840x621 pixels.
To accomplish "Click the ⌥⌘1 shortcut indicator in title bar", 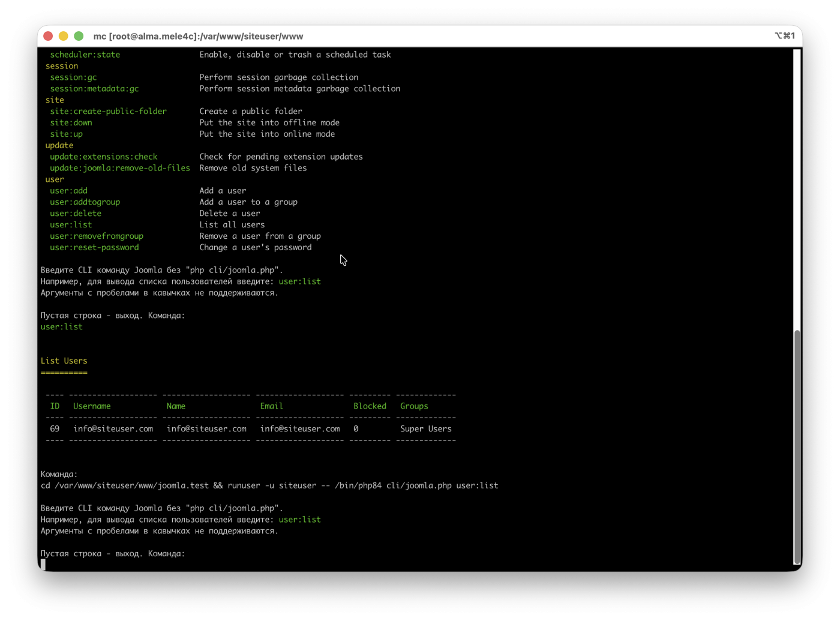I will 785,36.
